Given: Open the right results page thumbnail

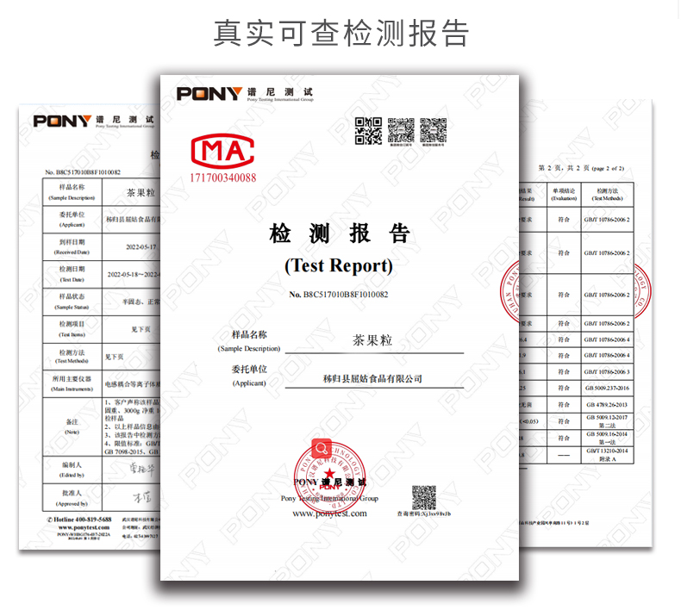Looking at the screenshot, I should (586, 327).
